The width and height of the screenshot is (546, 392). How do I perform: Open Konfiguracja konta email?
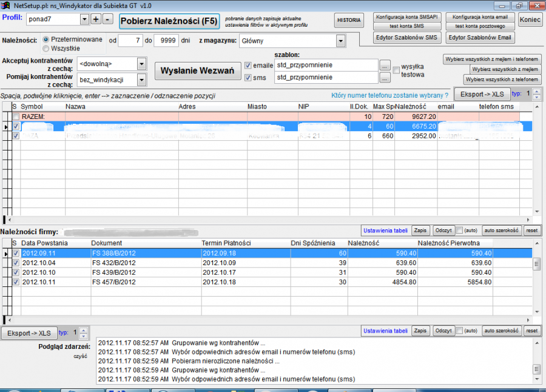480,17
